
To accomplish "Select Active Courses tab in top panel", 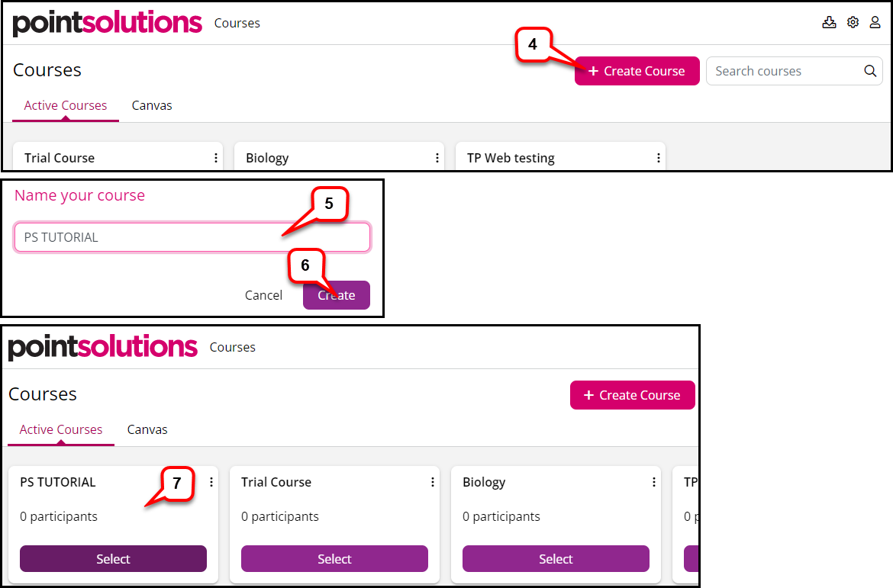I will pos(66,105).
